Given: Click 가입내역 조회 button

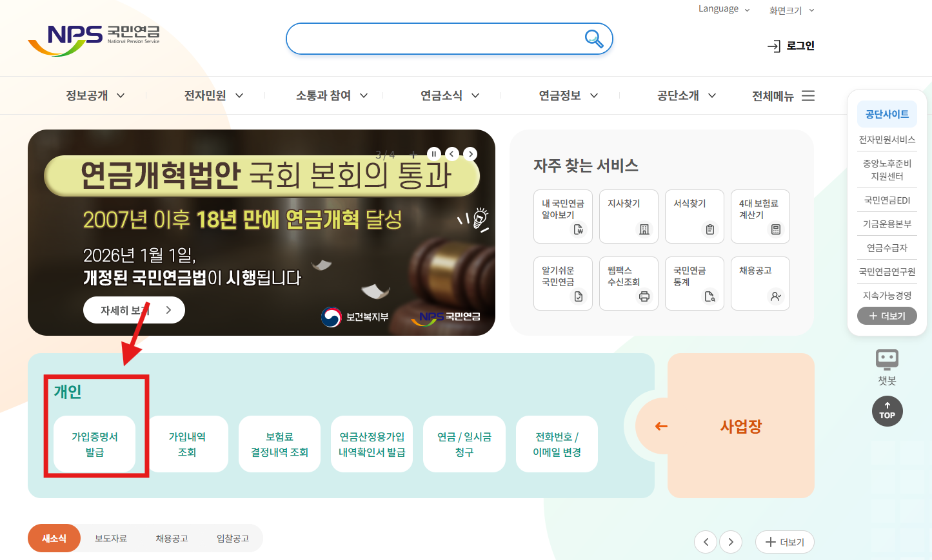Looking at the screenshot, I should point(187,444).
